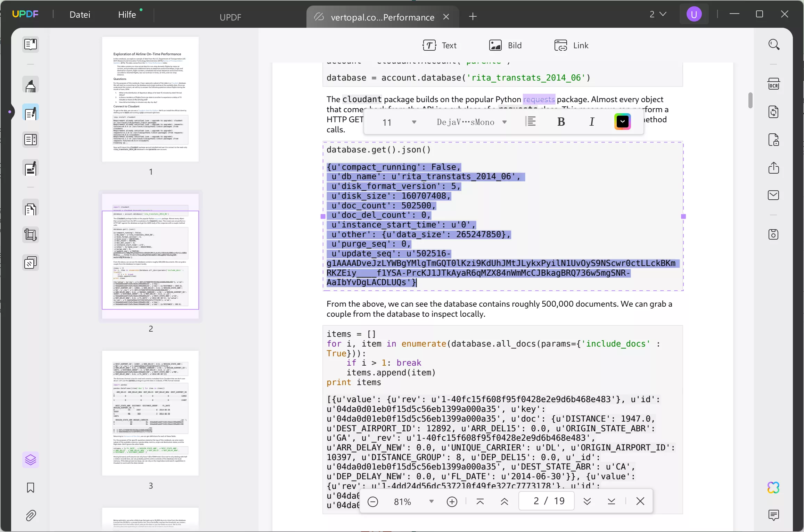Open the Share/Export panel
The image size is (804, 532).
coord(774,168)
